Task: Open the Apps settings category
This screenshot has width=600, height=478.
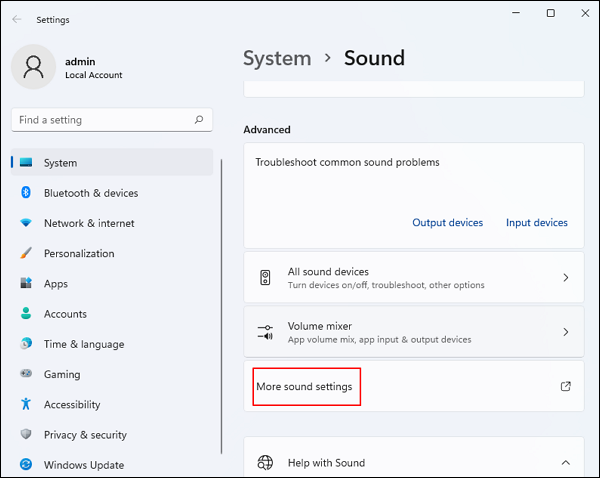Action: pos(56,284)
